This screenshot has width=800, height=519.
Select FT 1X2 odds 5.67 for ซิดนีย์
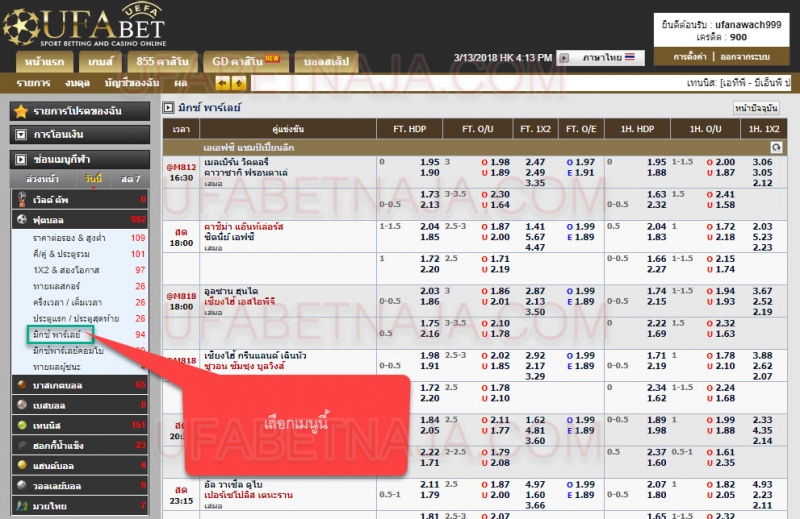(535, 237)
